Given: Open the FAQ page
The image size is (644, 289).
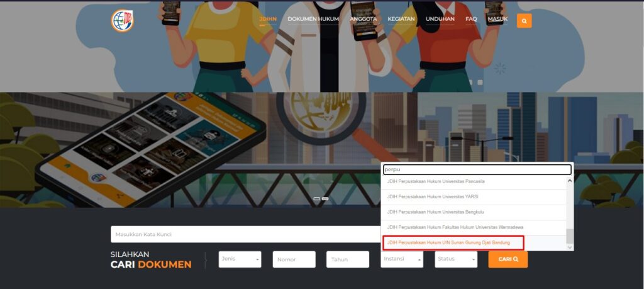Looking at the screenshot, I should 471,19.
